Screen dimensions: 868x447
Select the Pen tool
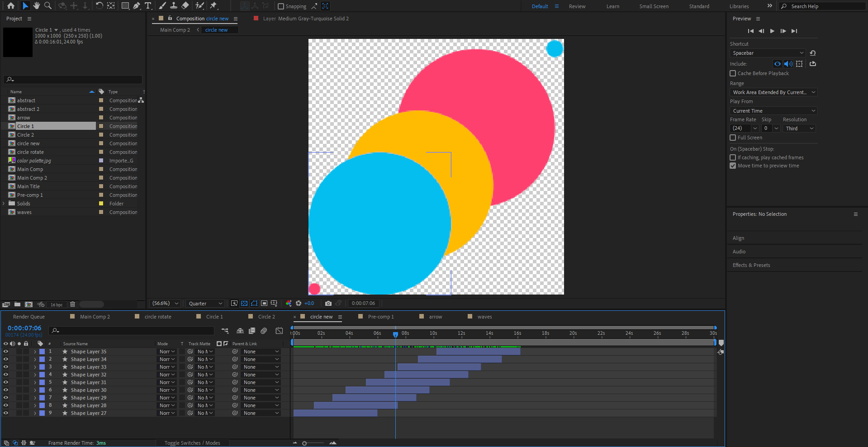137,6
